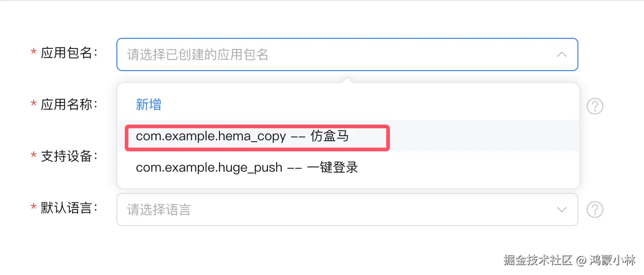Screen dimensions: 644x275
Task: Expand the 请选择语言 dropdown arrow
Action: pyautogui.click(x=562, y=209)
